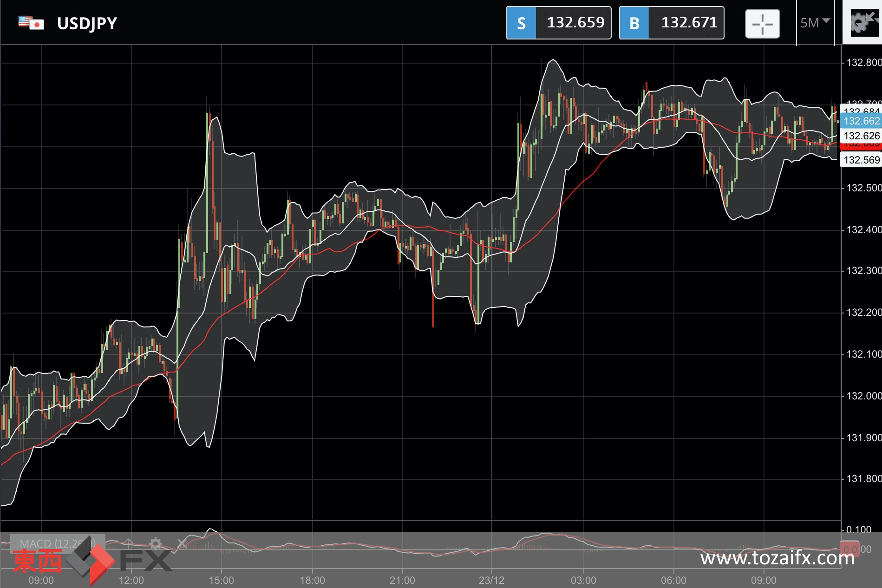Screen dimensions: 882x588
Task: Click the 132.569 lower band price label
Action: (x=862, y=160)
